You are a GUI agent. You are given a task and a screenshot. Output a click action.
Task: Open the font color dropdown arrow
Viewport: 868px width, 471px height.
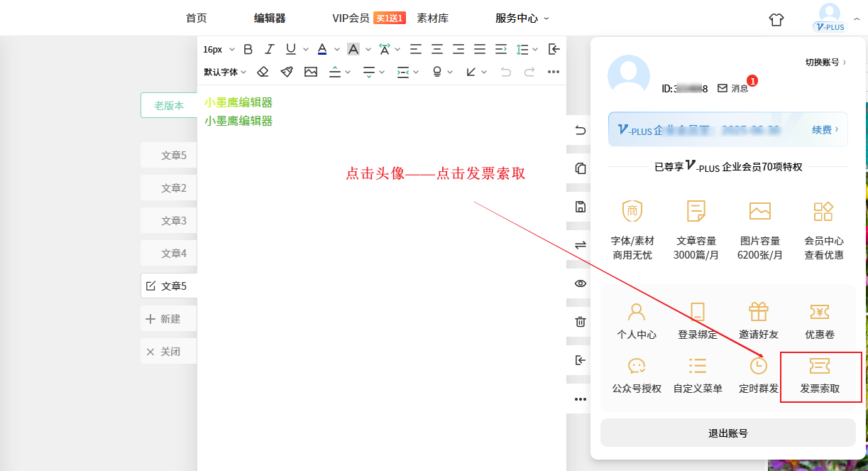(336, 50)
